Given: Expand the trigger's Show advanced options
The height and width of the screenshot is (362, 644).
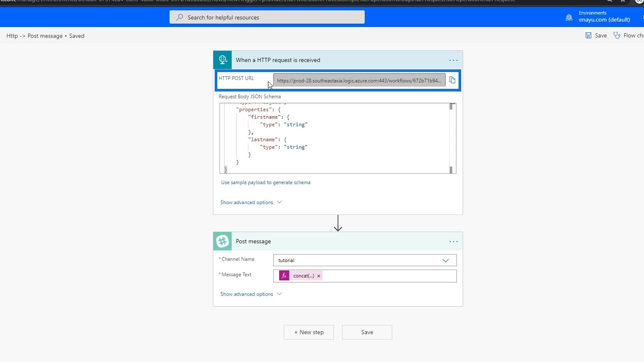Looking at the screenshot, I should (251, 202).
